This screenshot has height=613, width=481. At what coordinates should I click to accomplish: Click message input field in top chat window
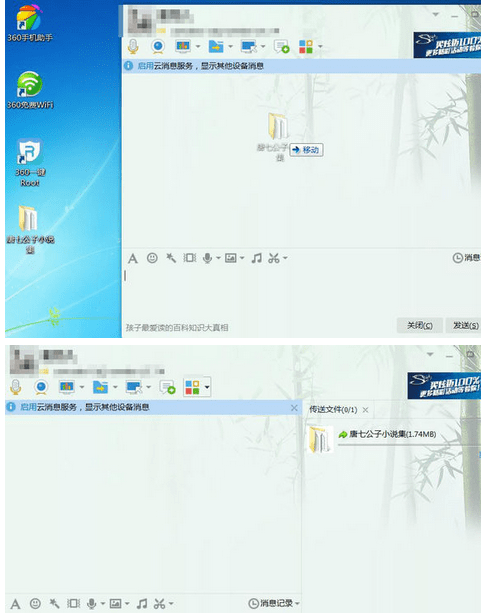301,293
